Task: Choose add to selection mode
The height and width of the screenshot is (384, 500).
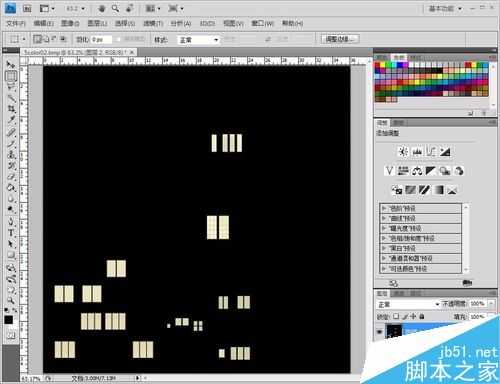Action: (46, 39)
